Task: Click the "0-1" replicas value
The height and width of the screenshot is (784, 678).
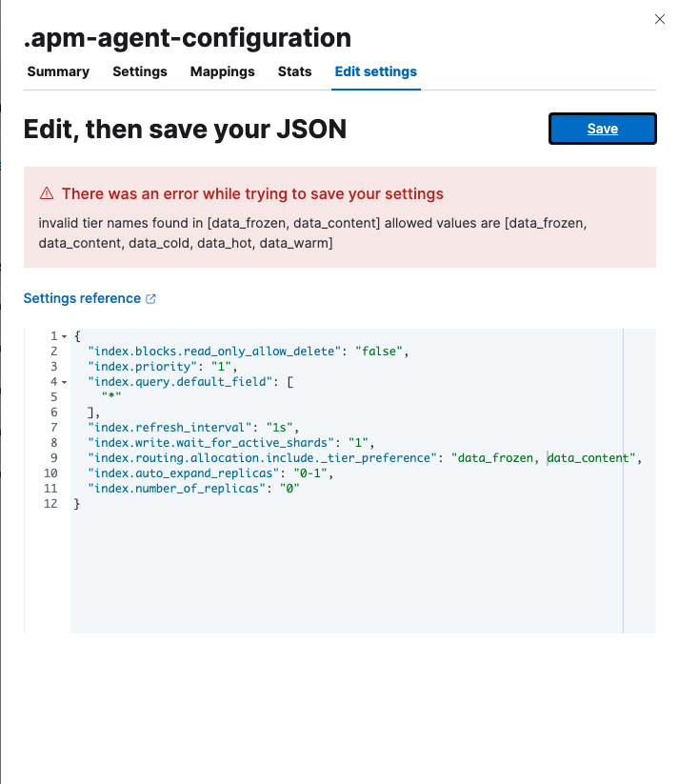Action: [x=310, y=473]
